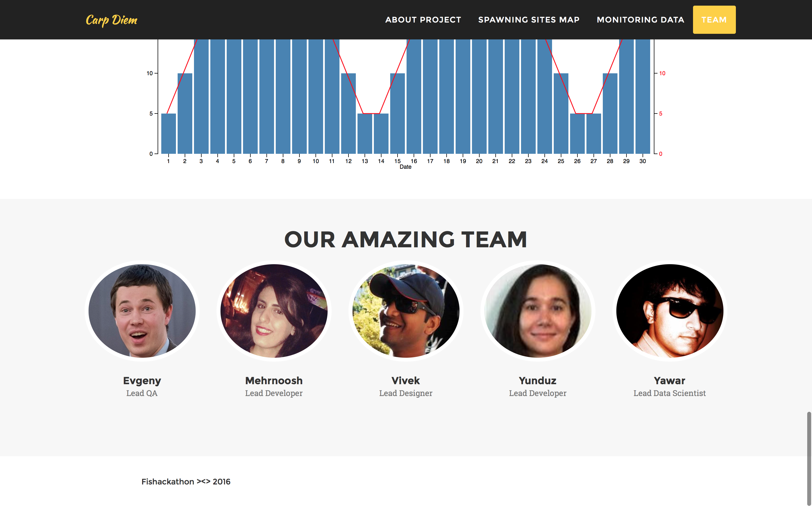Click Evgeny's profile photo
Screen dimensions: 812x507
tap(142, 310)
